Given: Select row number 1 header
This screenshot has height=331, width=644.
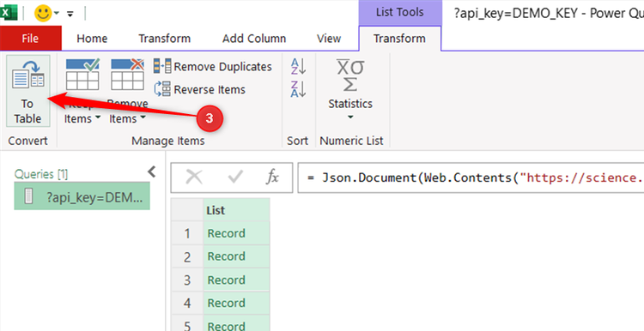Looking at the screenshot, I should [x=187, y=233].
